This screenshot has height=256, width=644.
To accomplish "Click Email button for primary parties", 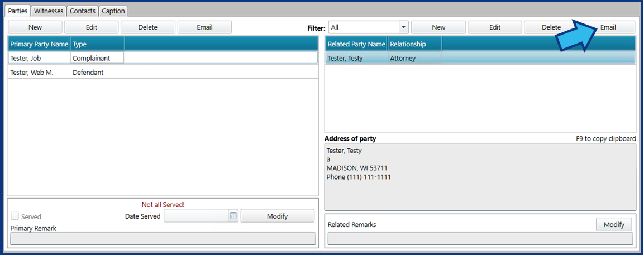I will (204, 27).
